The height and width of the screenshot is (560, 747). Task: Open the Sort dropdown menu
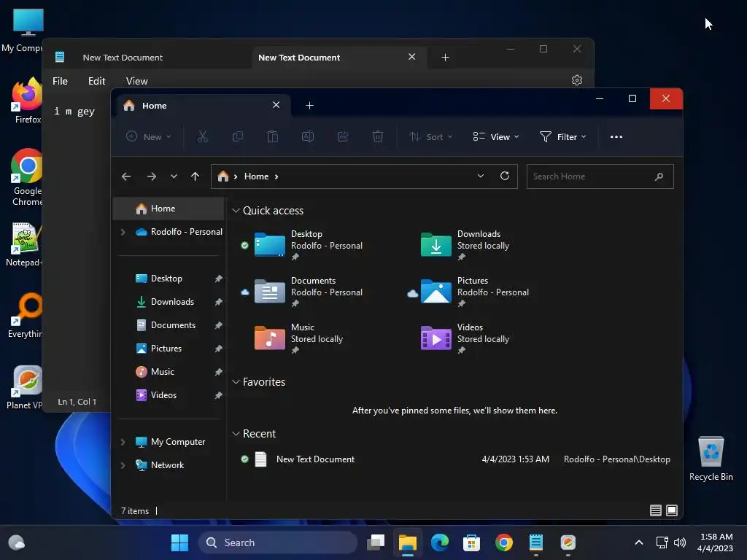pos(431,137)
